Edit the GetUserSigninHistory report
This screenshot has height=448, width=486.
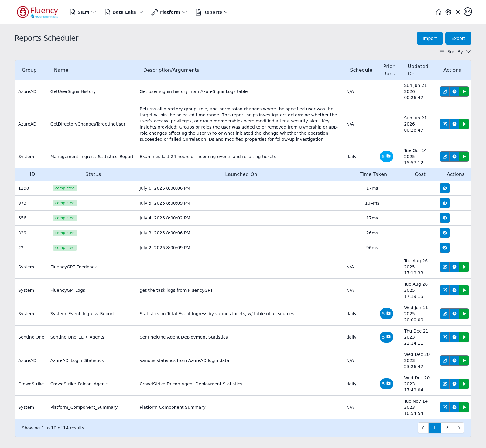tap(444, 91)
